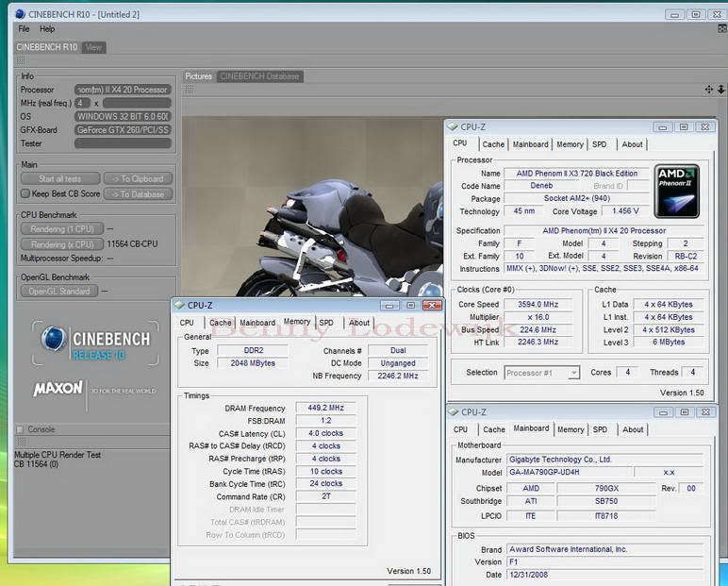Switch to the Pictures tab
Image resolution: width=728 pixels, height=586 pixels.
199,76
